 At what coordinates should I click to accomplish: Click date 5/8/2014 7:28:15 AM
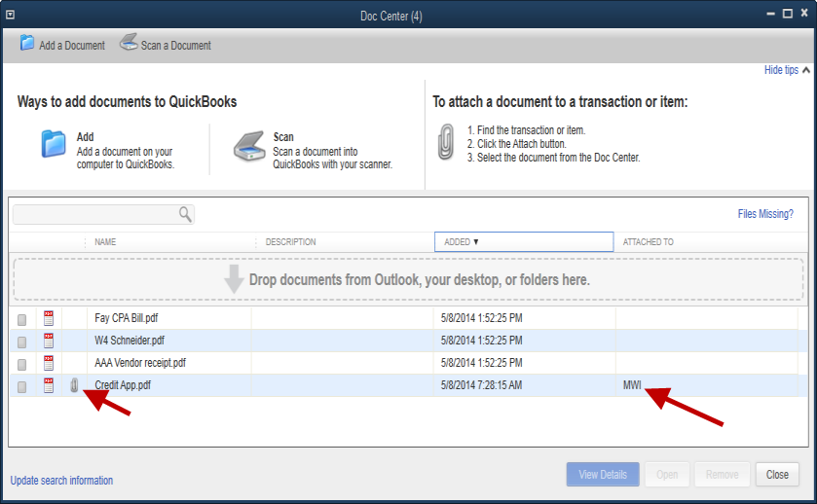(481, 385)
